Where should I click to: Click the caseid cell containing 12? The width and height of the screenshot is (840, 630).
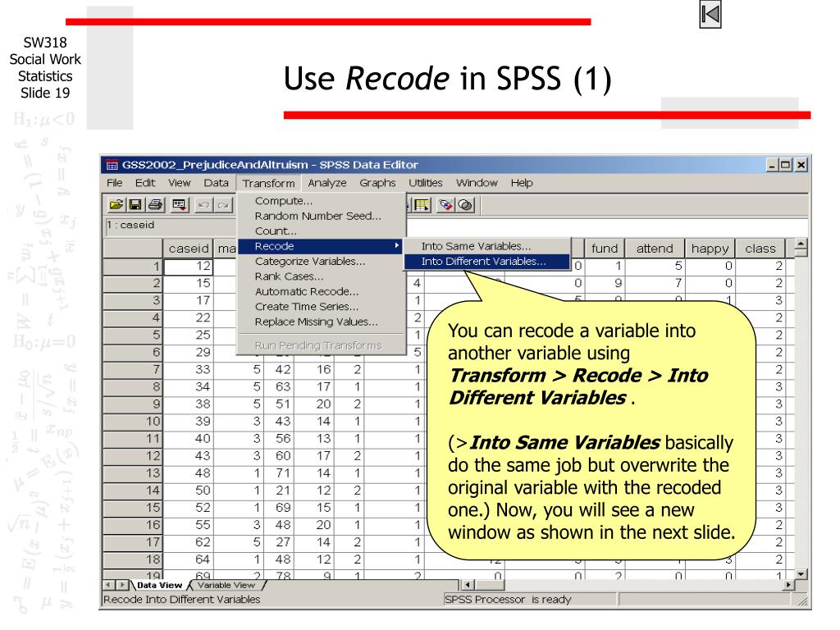click(x=189, y=265)
